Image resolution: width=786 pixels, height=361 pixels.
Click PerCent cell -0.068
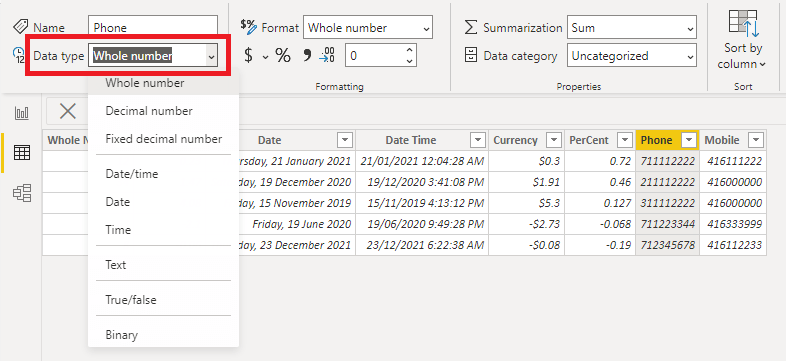[x=600, y=224]
